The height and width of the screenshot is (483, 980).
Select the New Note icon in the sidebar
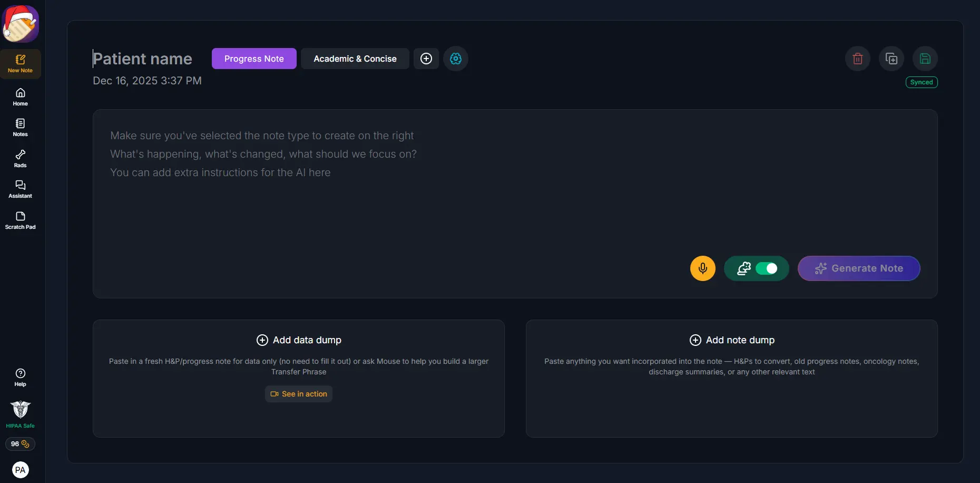tap(20, 63)
